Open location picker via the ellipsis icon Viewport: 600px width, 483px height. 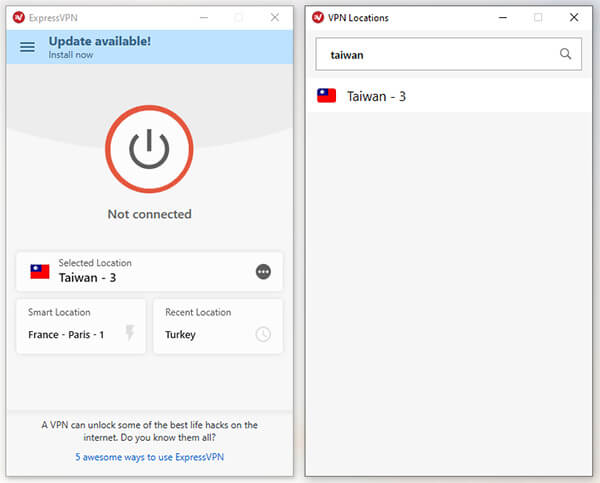pos(263,272)
